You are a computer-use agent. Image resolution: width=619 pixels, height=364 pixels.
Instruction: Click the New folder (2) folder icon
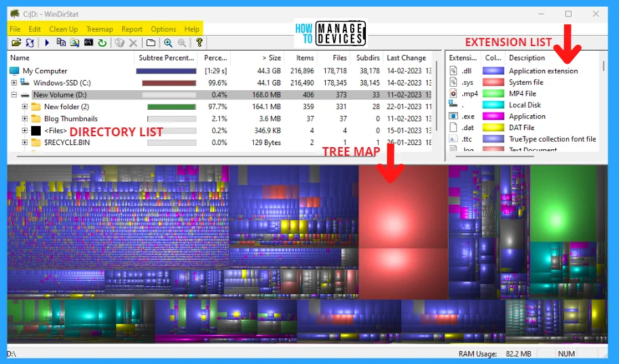[x=36, y=106]
